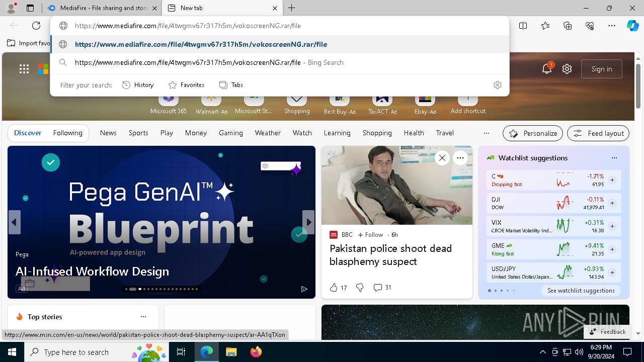This screenshot has width=644, height=362.
Task: Add C stock to watchlist
Action: 612,180
